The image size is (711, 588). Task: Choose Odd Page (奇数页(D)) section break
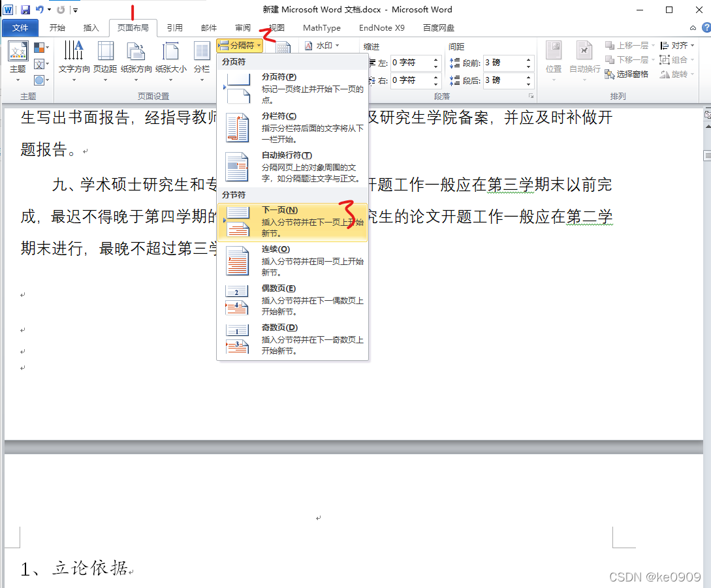[x=292, y=339]
